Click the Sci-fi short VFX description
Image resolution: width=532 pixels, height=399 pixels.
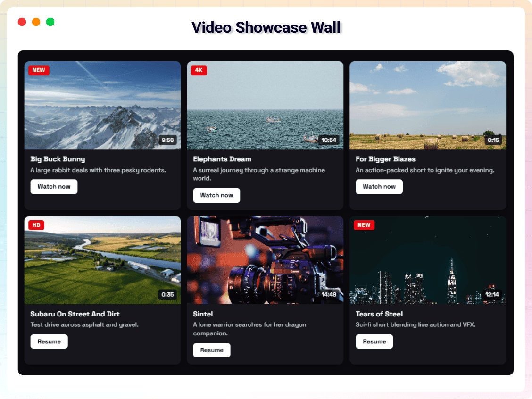416,324
